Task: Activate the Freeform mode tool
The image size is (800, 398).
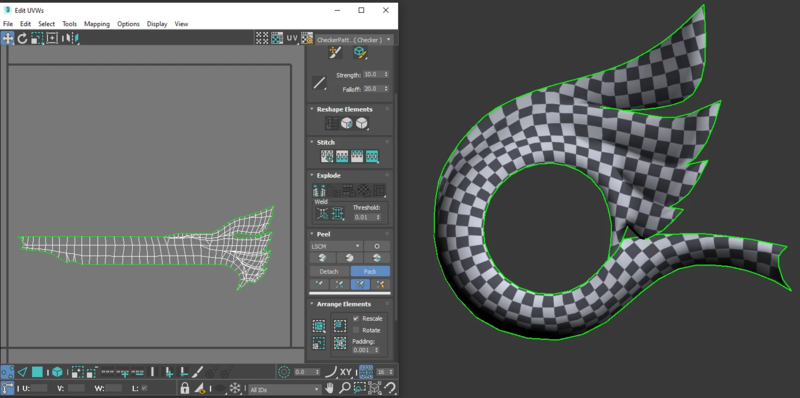Action: [x=52, y=38]
